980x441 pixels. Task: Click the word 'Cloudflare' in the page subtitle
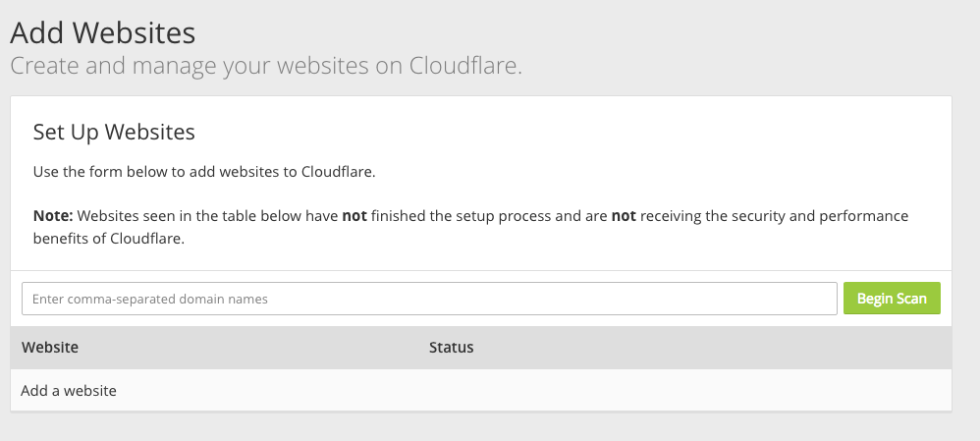[x=465, y=66]
